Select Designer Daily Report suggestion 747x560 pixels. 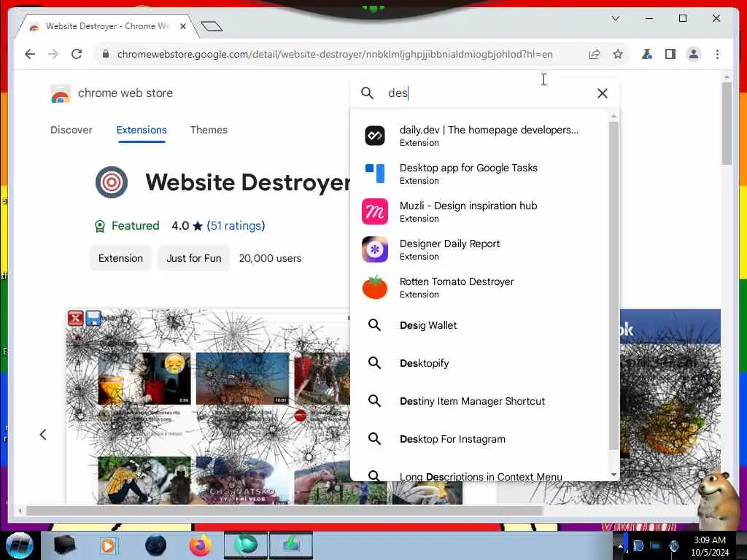(x=480, y=249)
